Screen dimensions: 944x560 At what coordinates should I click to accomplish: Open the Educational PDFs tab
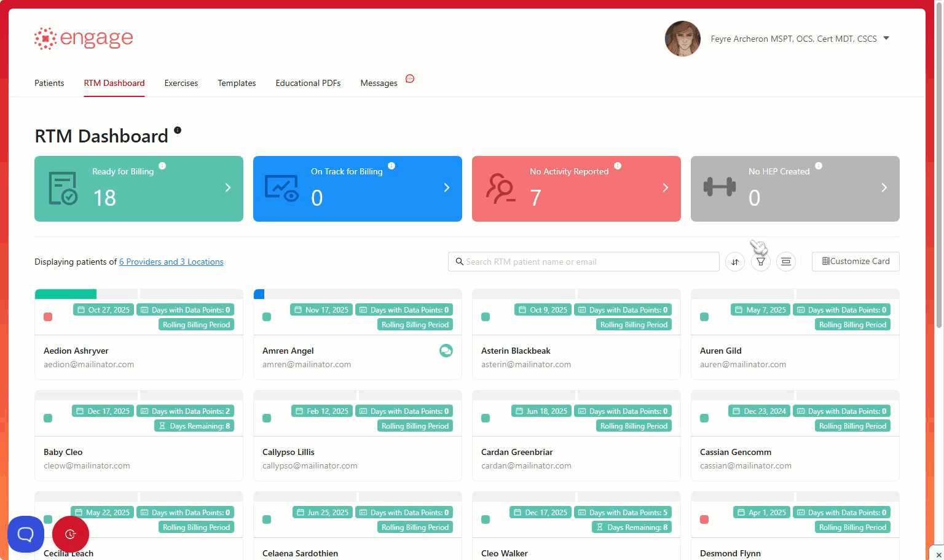point(308,83)
